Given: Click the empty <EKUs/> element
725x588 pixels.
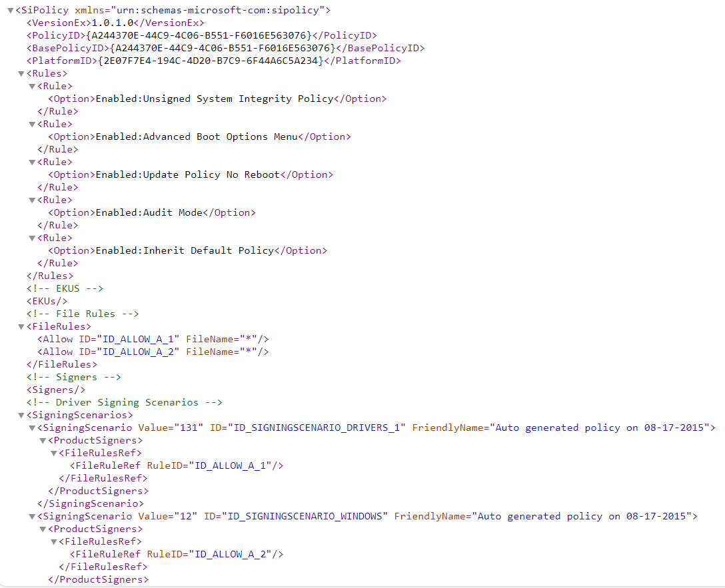Looking at the screenshot, I should click(x=47, y=301).
